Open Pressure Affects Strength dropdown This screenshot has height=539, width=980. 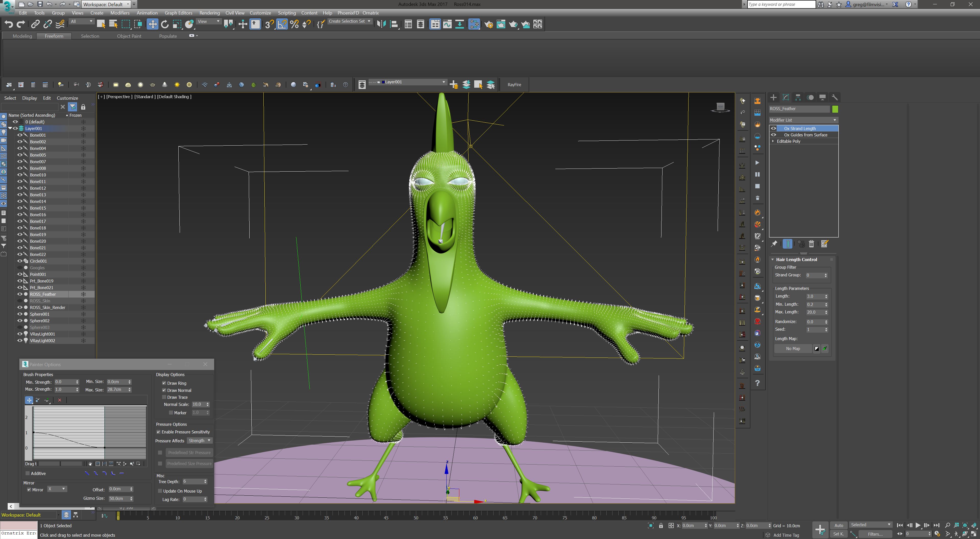(x=199, y=441)
